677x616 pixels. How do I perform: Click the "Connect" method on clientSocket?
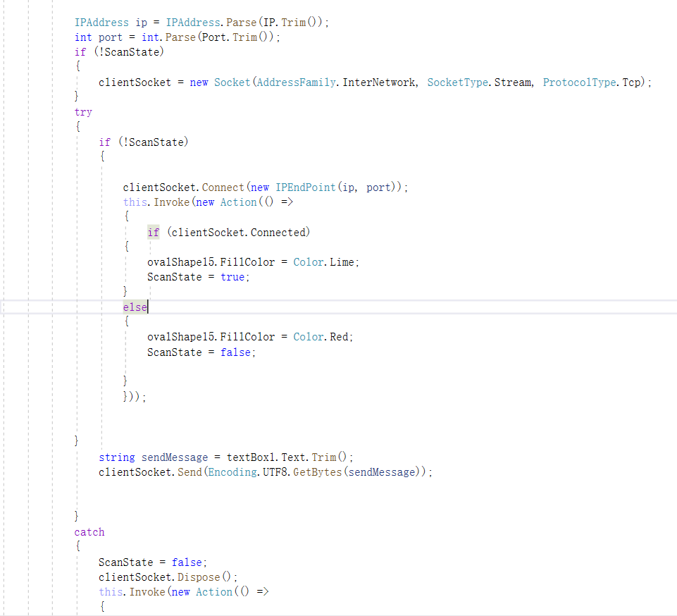(x=223, y=187)
